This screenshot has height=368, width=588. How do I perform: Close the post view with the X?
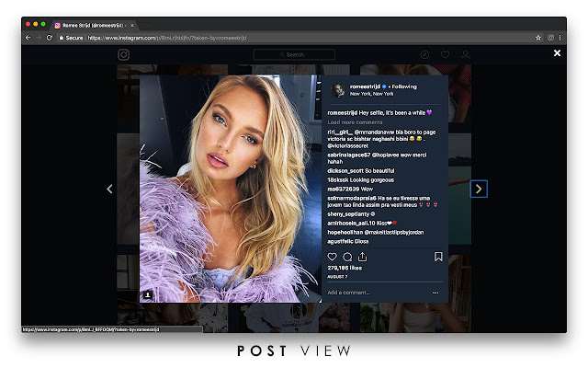(x=558, y=53)
